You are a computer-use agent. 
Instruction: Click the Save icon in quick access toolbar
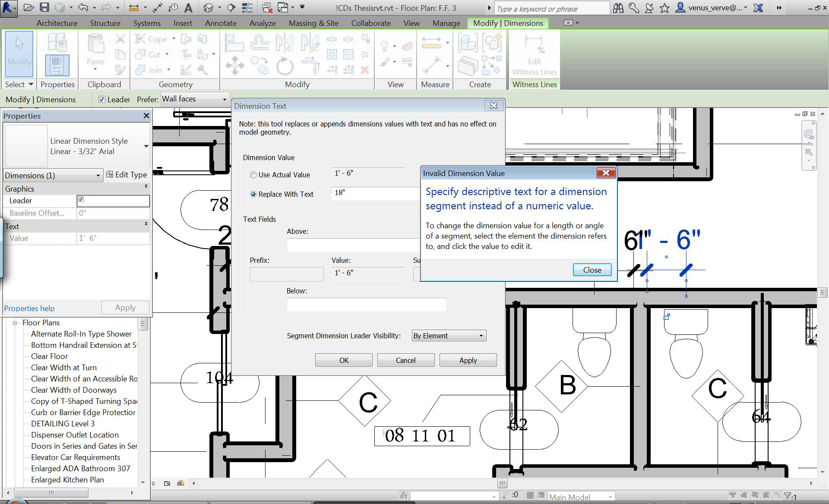tap(44, 8)
